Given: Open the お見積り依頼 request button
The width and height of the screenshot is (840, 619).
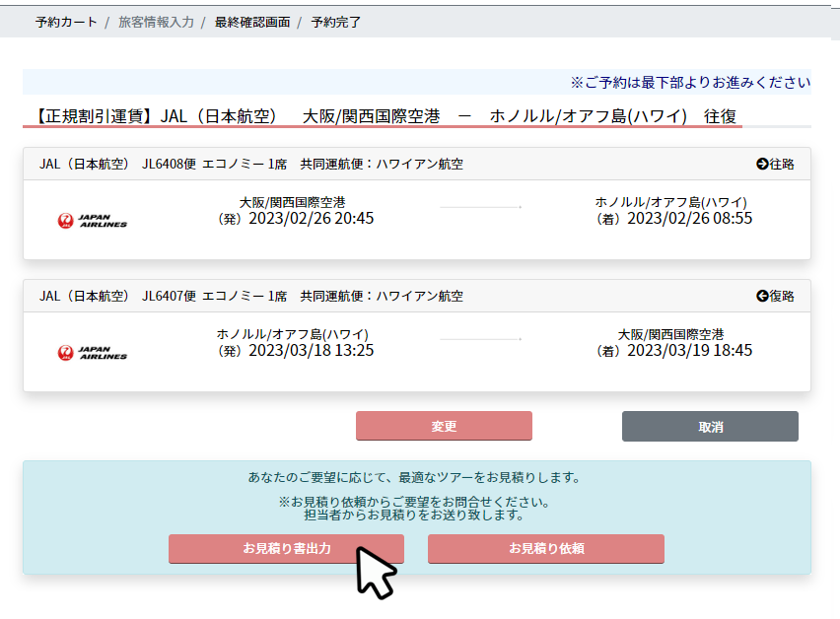Looking at the screenshot, I should click(545, 549).
